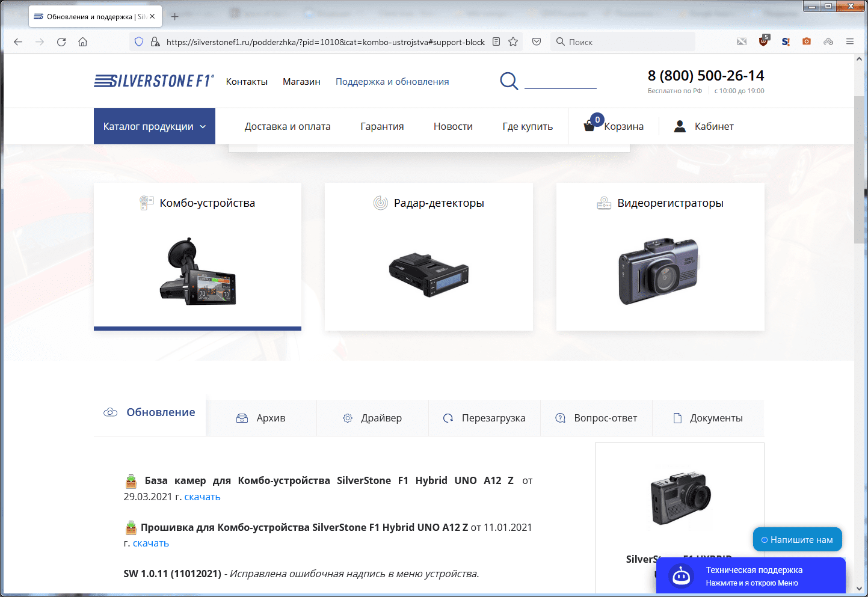Switch to the Архив tab
868x597 pixels.
click(x=261, y=418)
